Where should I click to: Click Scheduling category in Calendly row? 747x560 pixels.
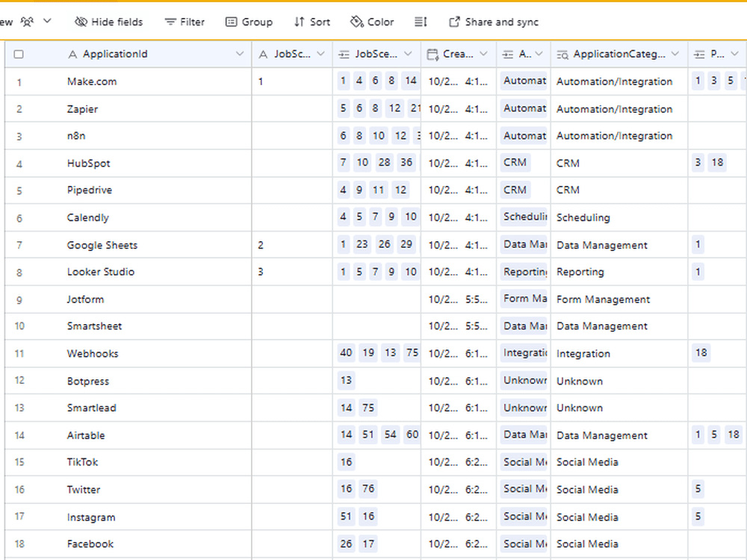pyautogui.click(x=583, y=217)
